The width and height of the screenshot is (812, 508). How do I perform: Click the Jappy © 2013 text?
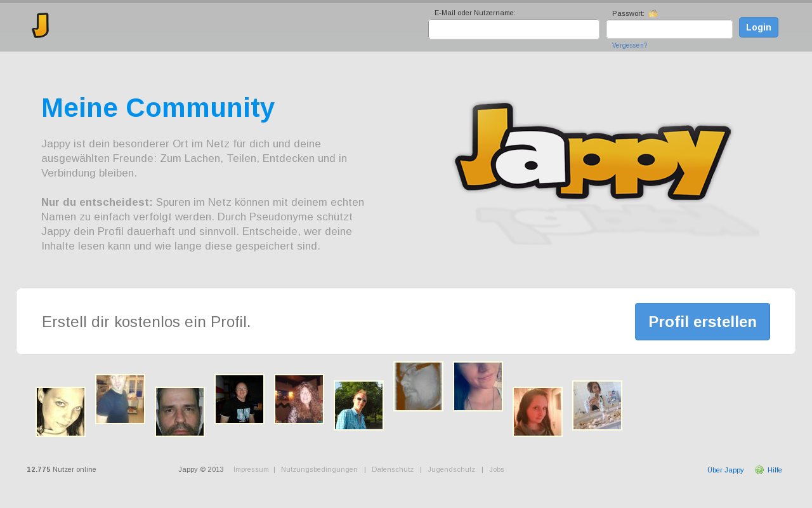tap(201, 470)
